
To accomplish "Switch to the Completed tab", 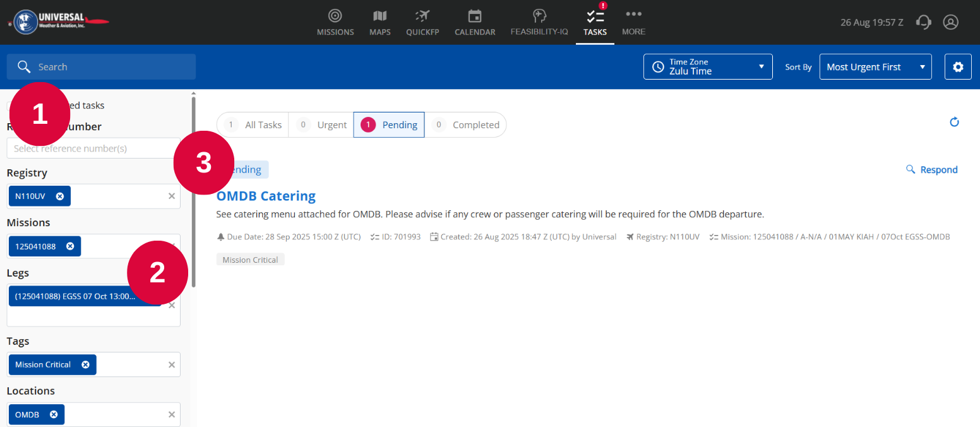I will 466,125.
